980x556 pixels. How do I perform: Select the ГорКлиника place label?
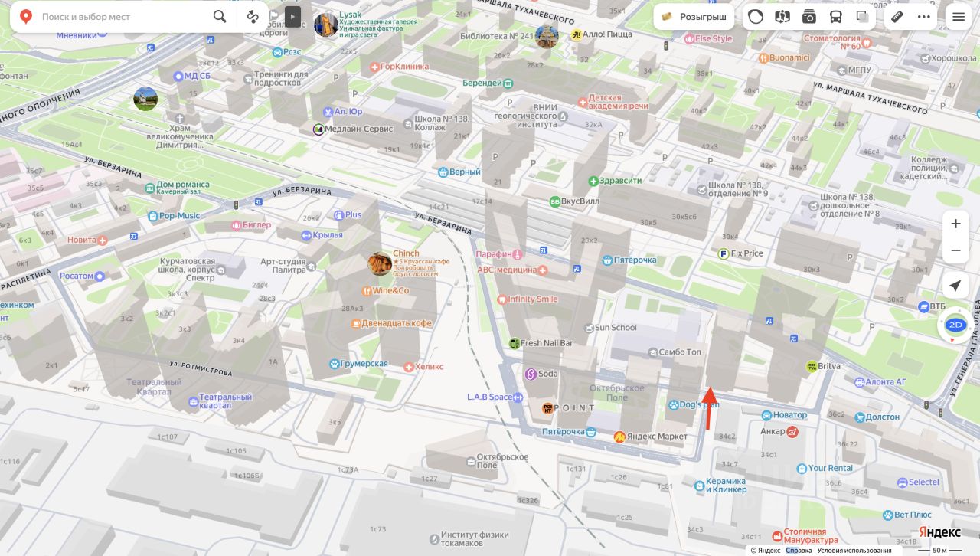coord(405,67)
